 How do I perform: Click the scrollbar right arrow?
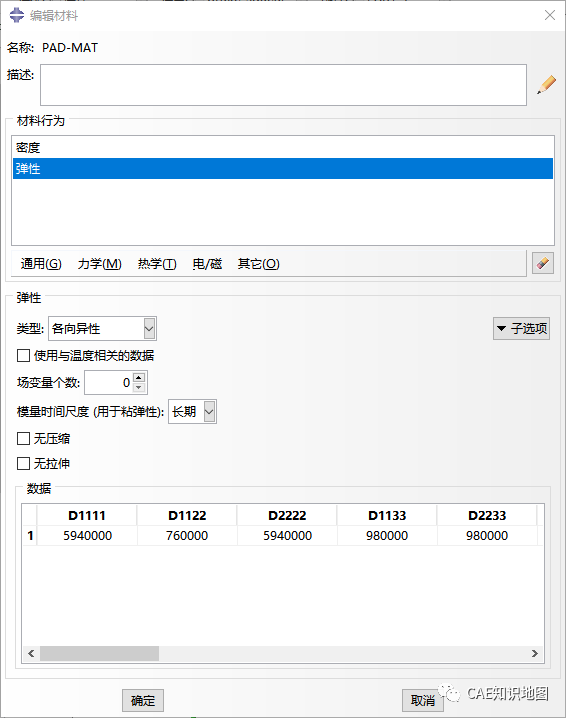(x=534, y=653)
